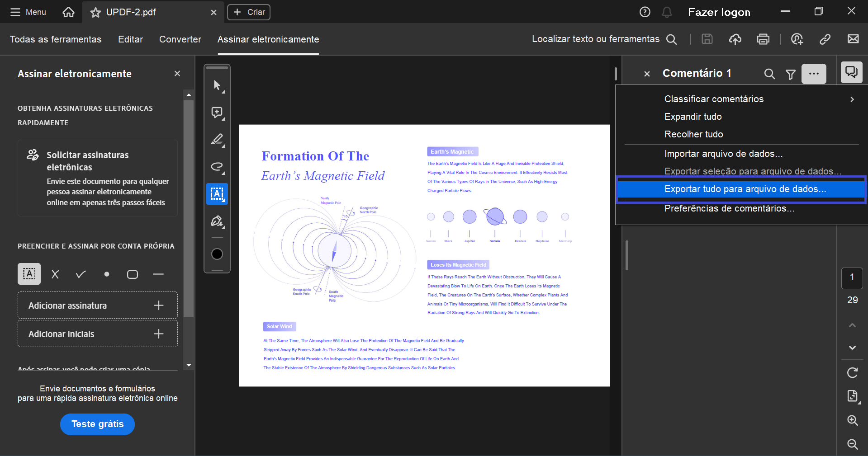Viewport: 868px width, 456px height.
Task: Open the black color swatch
Action: 217,254
